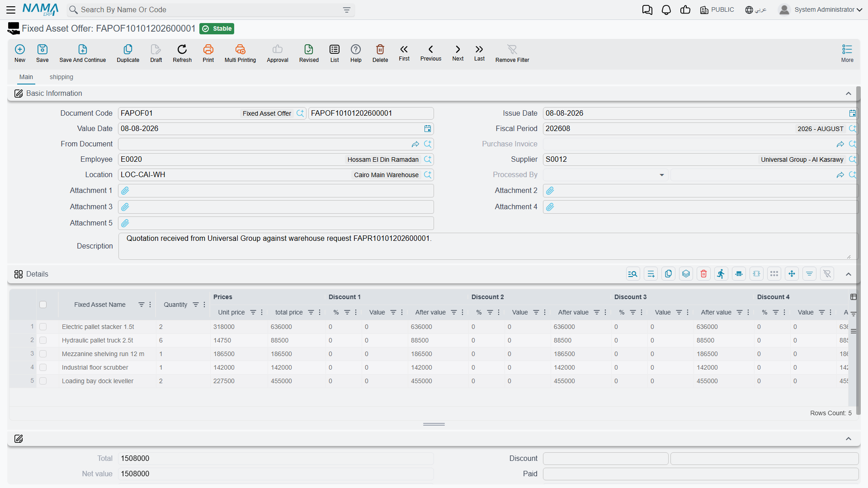Click the Supplier field S0012
Viewport: 868px width, 488px height.
tap(700, 160)
